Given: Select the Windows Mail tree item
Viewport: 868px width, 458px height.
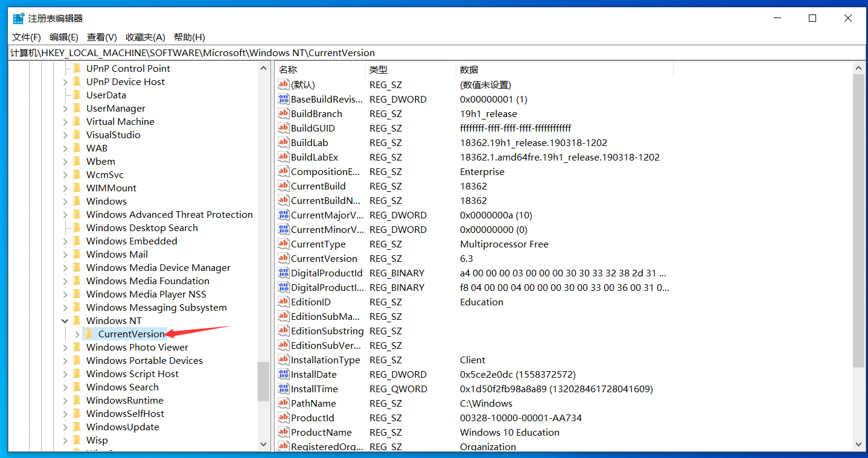Looking at the screenshot, I should click(x=117, y=254).
